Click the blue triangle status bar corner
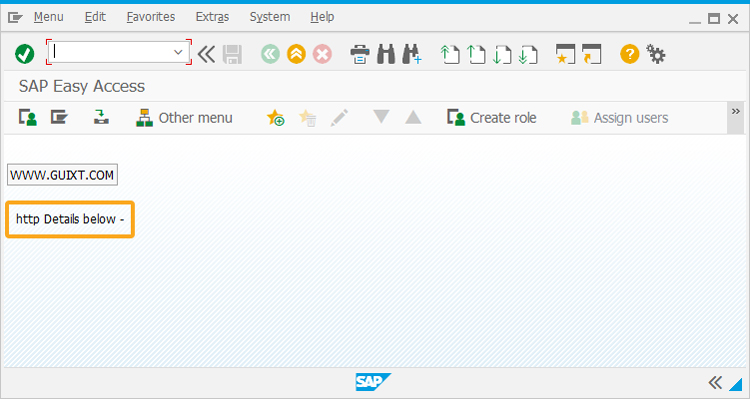This screenshot has width=750, height=399. click(736, 384)
